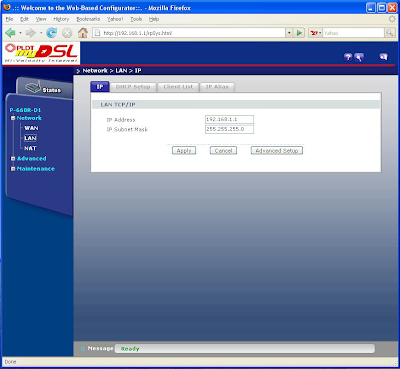Go to the home page with the house icon

[x=83, y=33]
